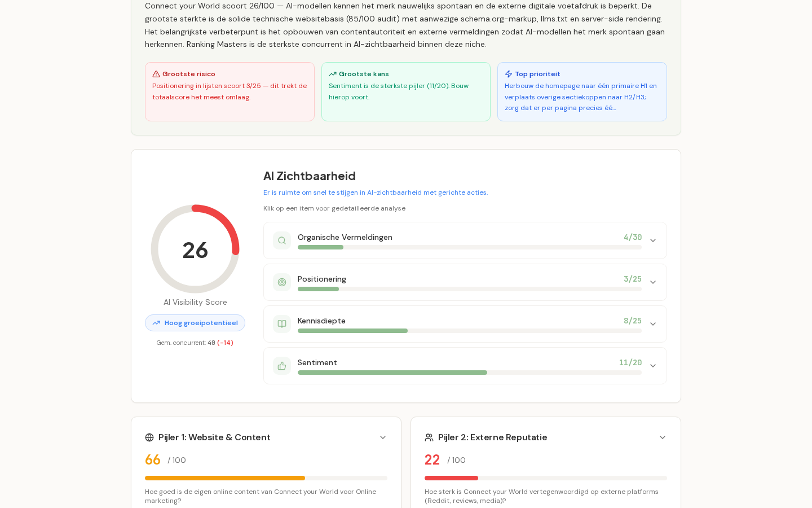Viewport: 812px width, 508px height.
Task: Click the target icon beside Positionering
Action: (x=282, y=282)
